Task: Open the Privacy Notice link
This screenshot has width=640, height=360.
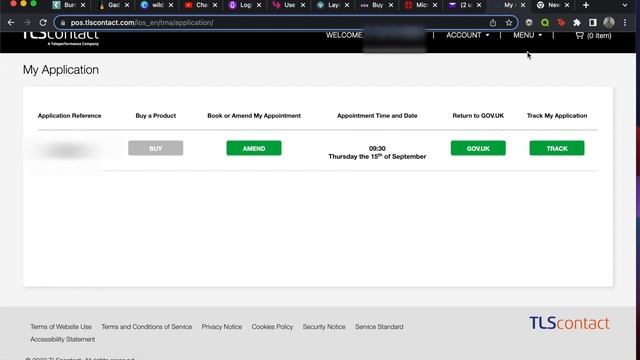Action: [x=222, y=327]
